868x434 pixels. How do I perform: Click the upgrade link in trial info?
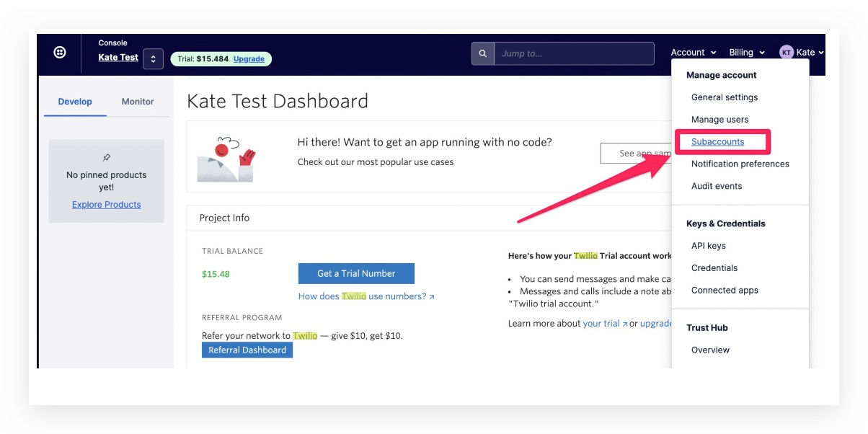pos(656,324)
